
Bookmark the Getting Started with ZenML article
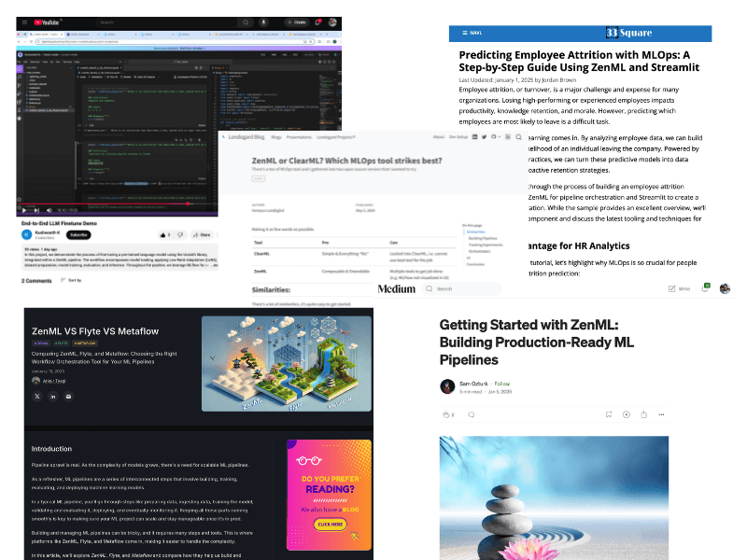pyautogui.click(x=609, y=413)
